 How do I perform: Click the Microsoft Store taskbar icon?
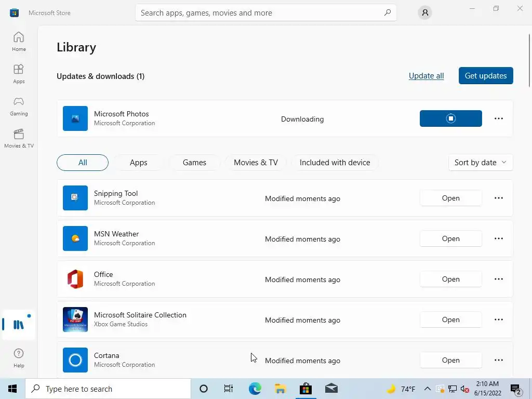[x=305, y=389]
